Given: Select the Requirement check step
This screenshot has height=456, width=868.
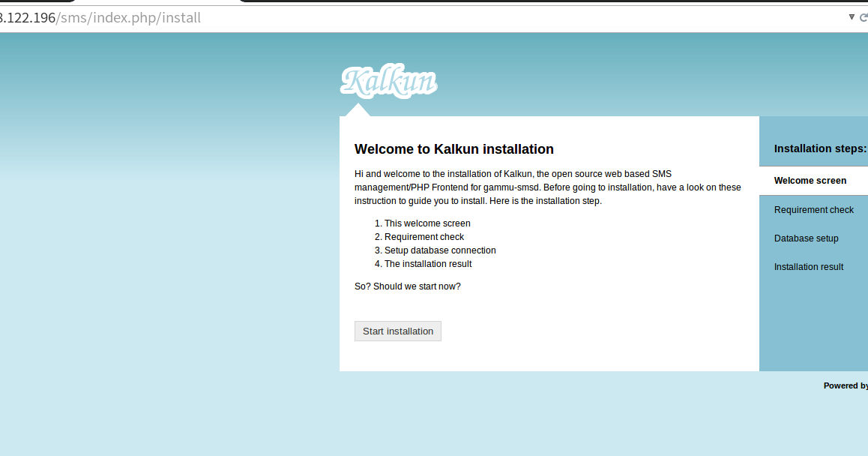Looking at the screenshot, I should click(x=813, y=210).
